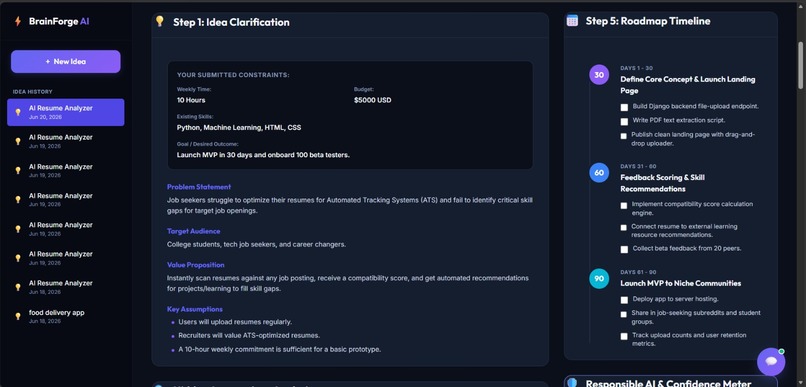Screen dimensions: 806x387
Task: Click the lightbulb icon of food delivery app
Action: (x=18, y=316)
